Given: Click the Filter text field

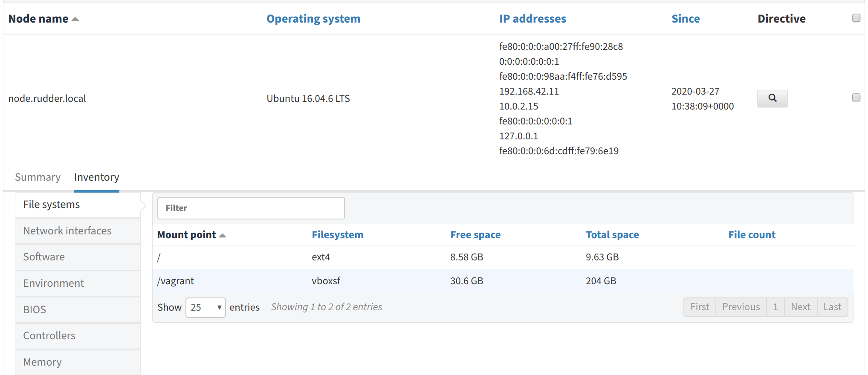Looking at the screenshot, I should [251, 208].
